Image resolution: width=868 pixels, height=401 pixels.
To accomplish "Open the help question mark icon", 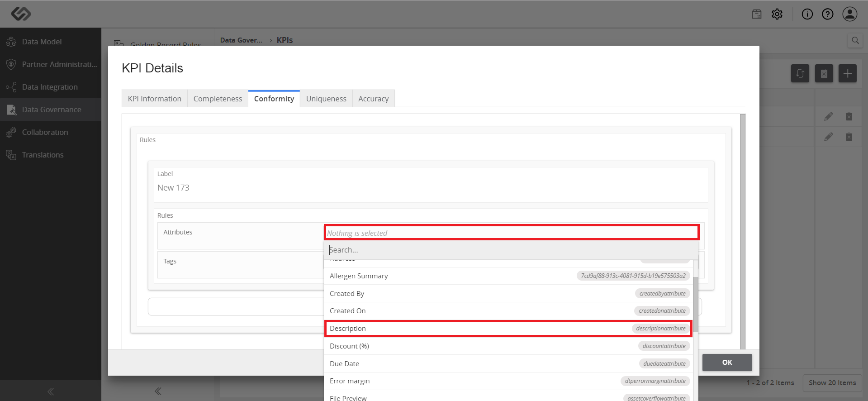I will (x=828, y=14).
